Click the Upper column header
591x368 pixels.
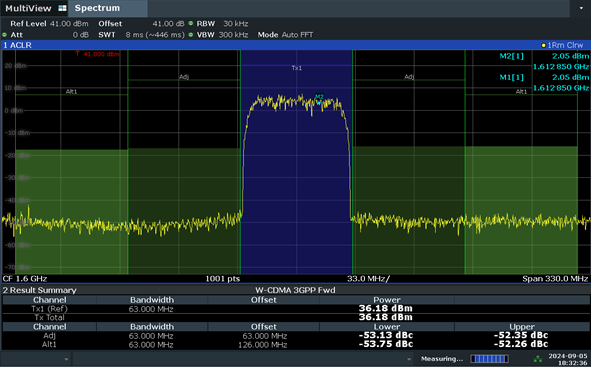tap(522, 327)
